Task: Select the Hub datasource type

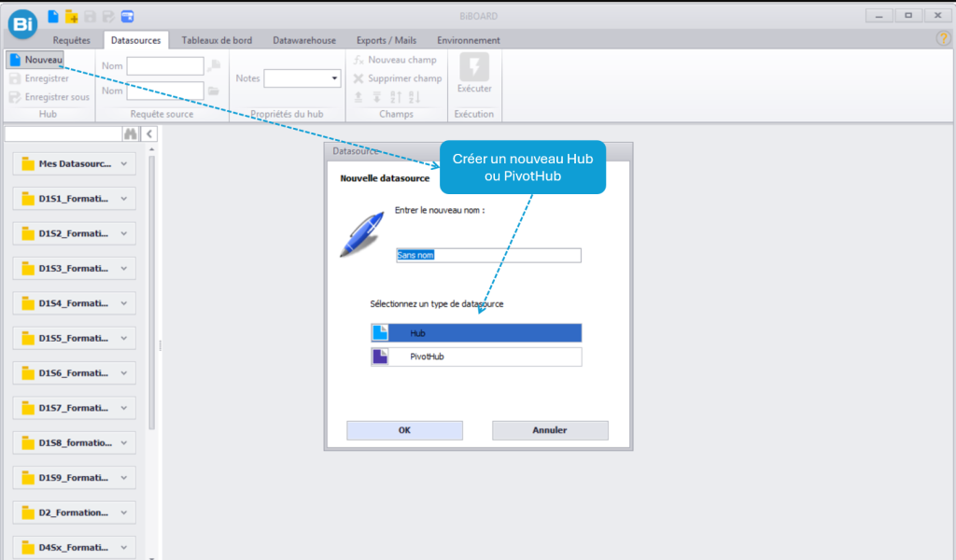Action: click(x=476, y=333)
